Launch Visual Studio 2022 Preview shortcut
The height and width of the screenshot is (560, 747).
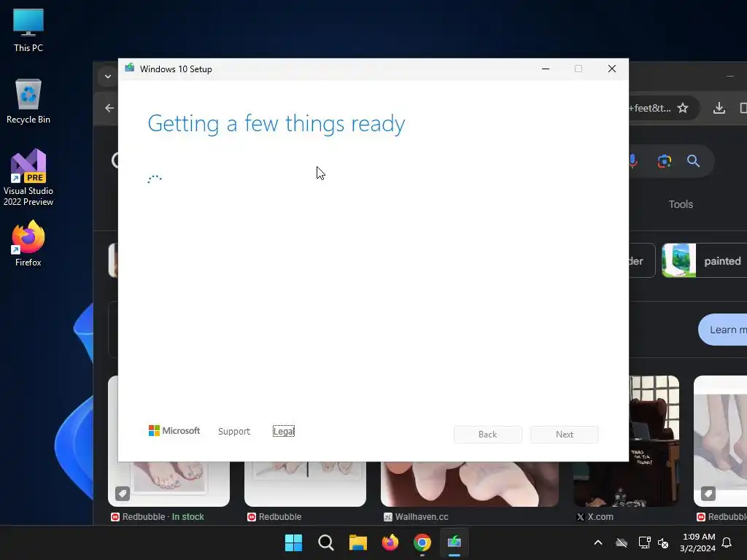tap(28, 177)
